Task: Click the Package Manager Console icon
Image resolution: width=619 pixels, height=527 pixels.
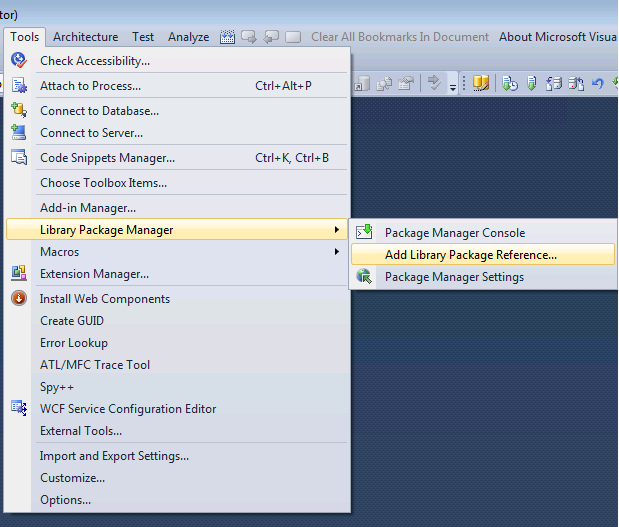Action: pos(365,232)
